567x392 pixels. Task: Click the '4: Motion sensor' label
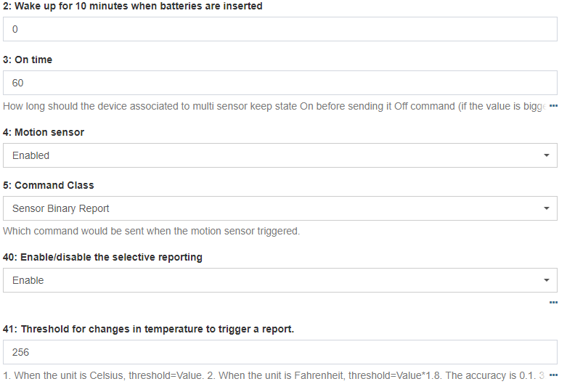click(44, 132)
